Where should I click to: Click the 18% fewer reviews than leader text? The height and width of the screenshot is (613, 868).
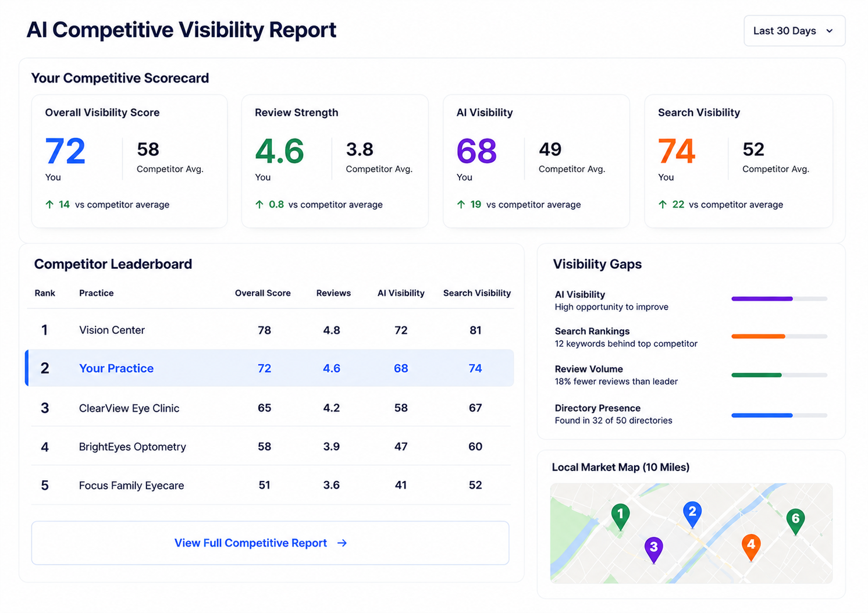click(x=616, y=382)
